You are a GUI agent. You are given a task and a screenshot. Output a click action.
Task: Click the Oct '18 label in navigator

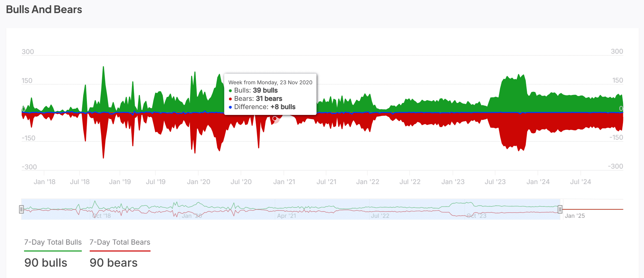[x=102, y=216]
